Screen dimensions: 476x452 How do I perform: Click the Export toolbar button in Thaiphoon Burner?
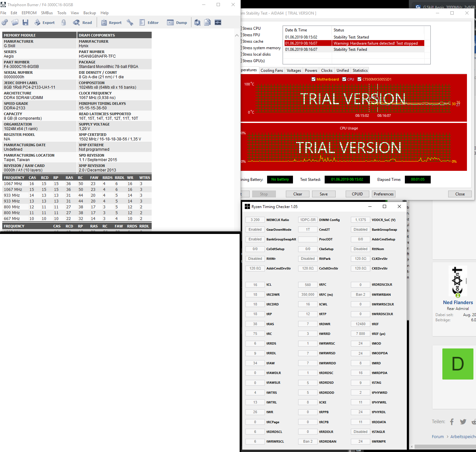(x=45, y=22)
